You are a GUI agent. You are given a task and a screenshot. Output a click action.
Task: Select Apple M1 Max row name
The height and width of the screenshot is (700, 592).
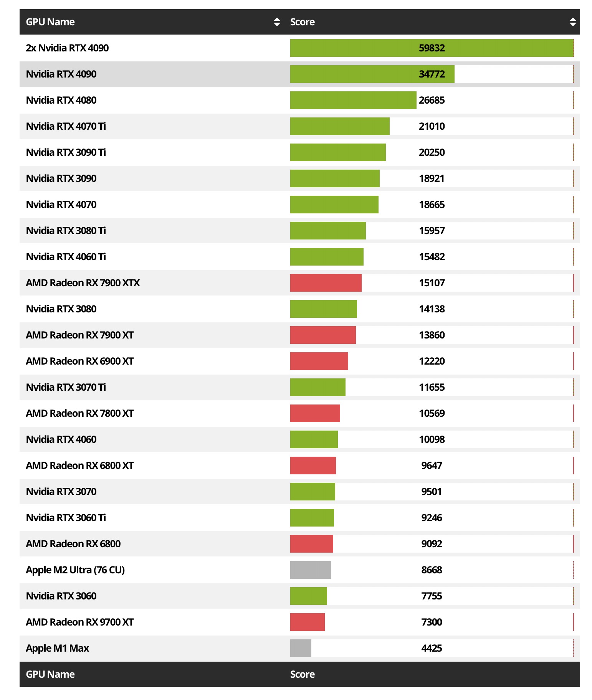tap(57, 648)
